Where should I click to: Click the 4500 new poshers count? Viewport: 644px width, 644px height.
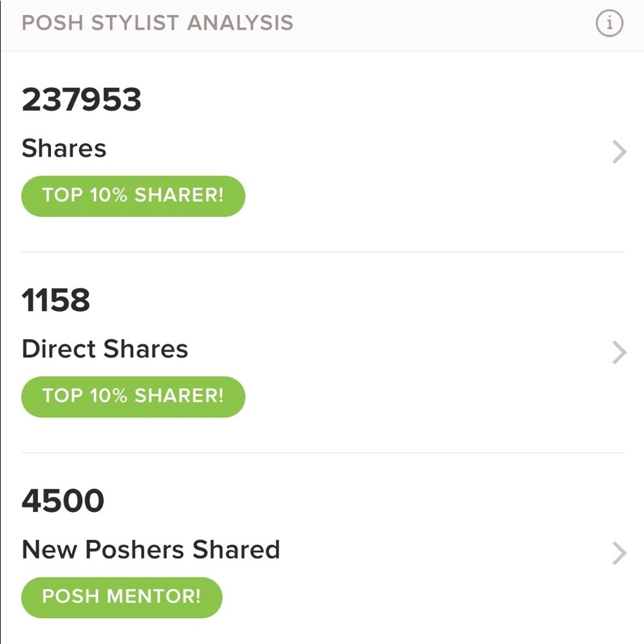[63, 500]
